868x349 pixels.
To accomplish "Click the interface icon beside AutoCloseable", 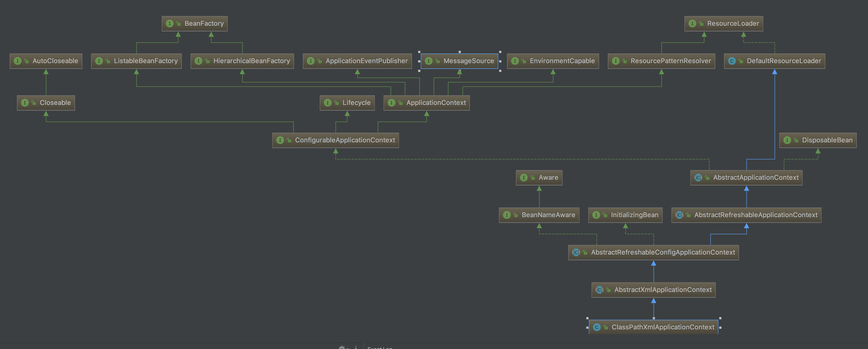I will pyautogui.click(x=18, y=61).
